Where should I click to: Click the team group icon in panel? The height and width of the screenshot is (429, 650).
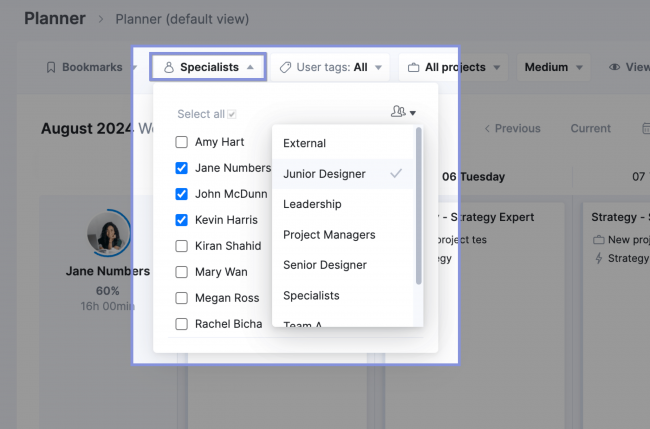[398, 113]
